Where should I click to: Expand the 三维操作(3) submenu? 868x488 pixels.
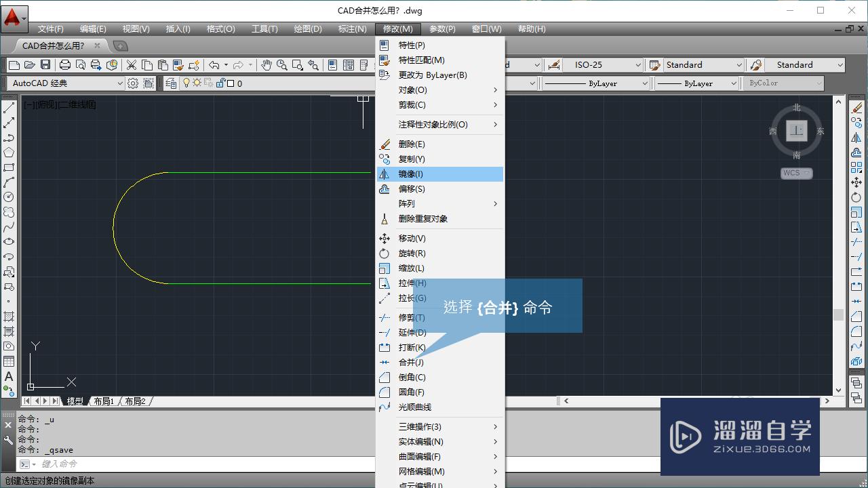440,427
